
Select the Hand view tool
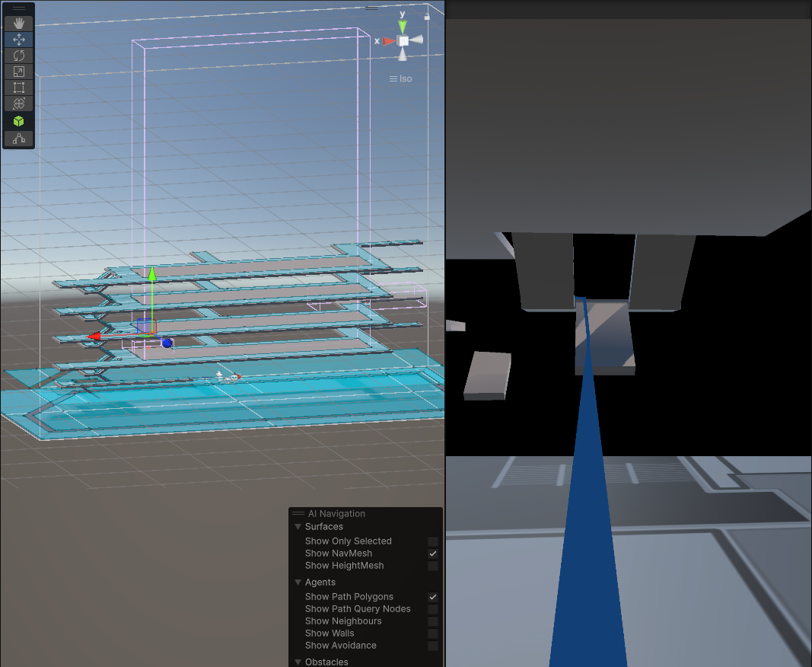click(x=19, y=23)
